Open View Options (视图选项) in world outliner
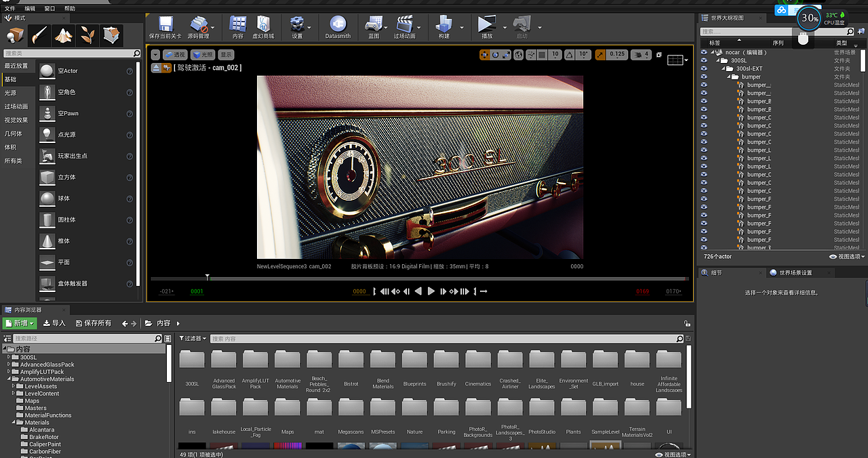The height and width of the screenshot is (458, 868). pos(847,257)
